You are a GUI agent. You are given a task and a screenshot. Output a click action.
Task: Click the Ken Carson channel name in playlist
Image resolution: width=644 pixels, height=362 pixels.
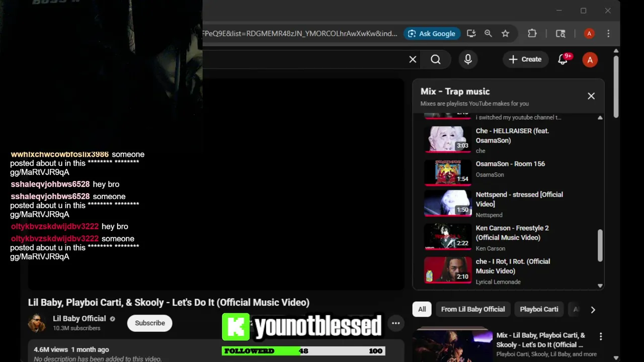(x=491, y=248)
